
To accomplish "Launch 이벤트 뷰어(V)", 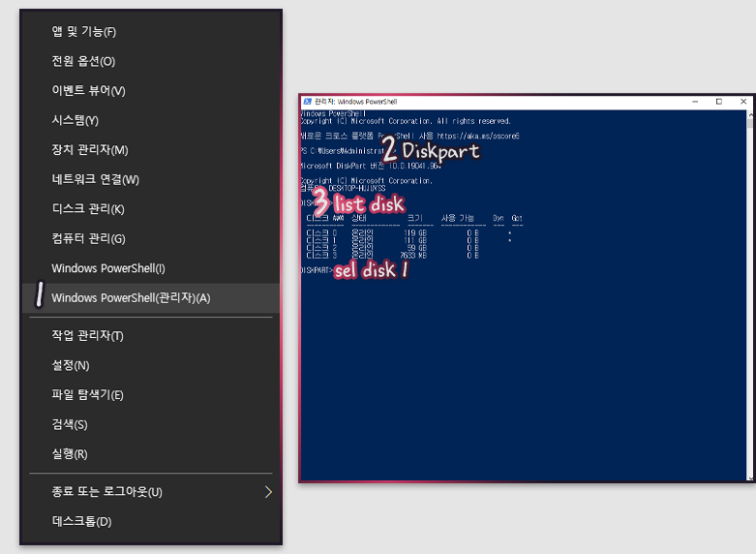I will point(151,91).
